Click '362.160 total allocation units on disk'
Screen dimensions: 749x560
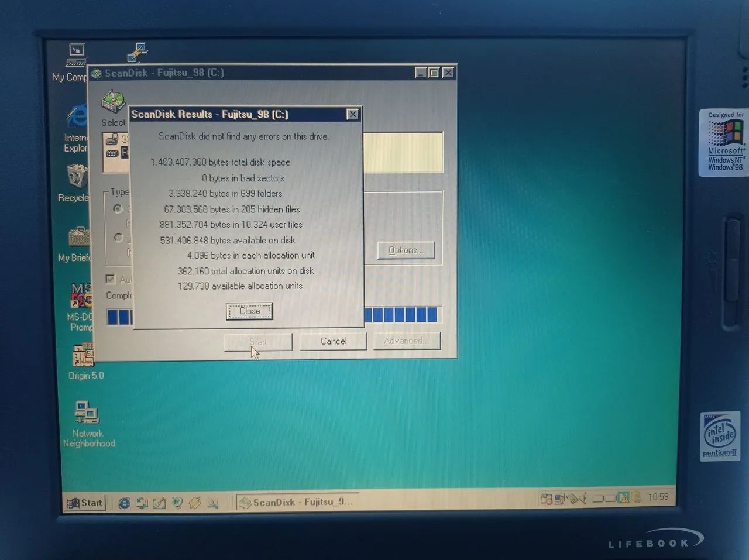(246, 271)
